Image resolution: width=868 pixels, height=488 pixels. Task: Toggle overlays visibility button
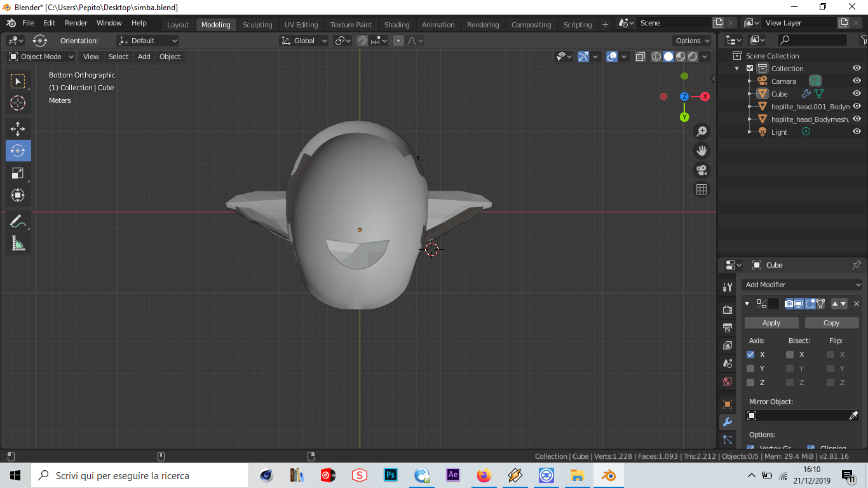612,57
